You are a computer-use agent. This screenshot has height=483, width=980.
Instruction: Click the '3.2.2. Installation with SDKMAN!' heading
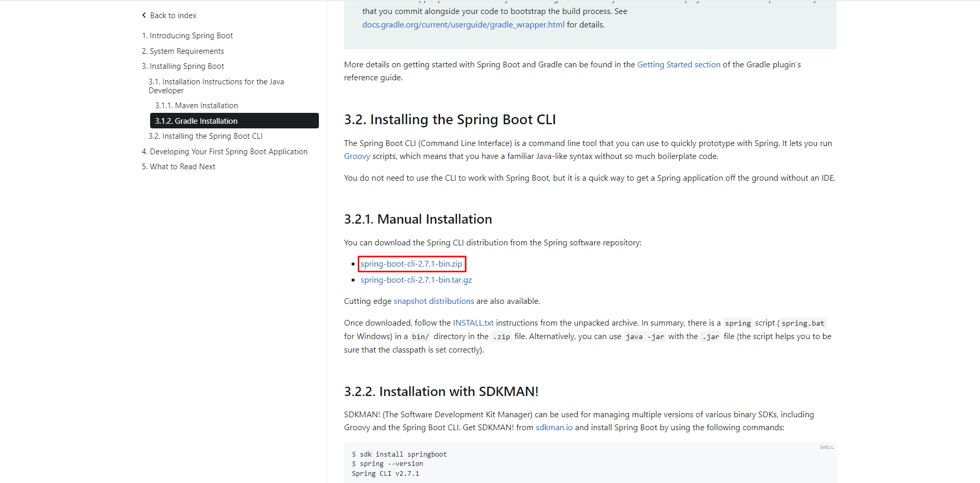pyautogui.click(x=441, y=391)
